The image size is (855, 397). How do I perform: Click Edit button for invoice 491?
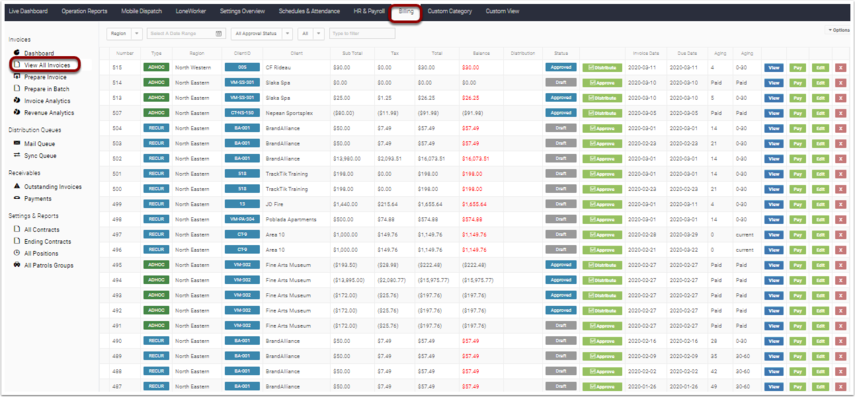point(820,326)
